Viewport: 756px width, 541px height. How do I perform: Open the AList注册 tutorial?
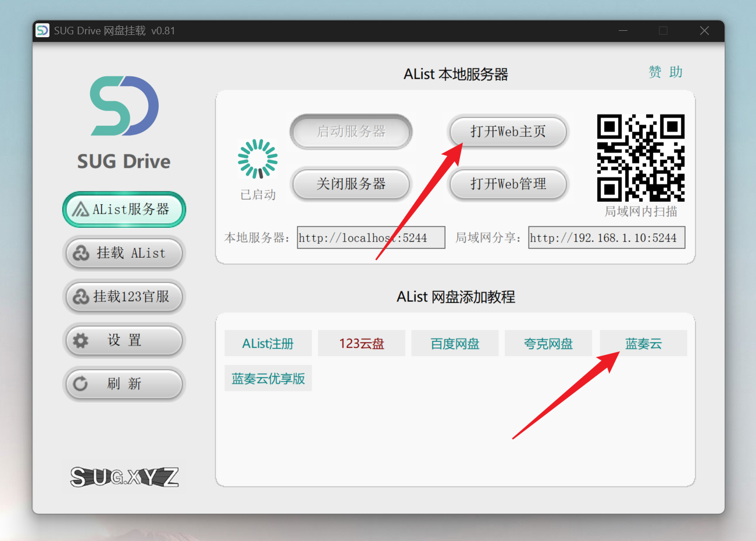coord(268,344)
